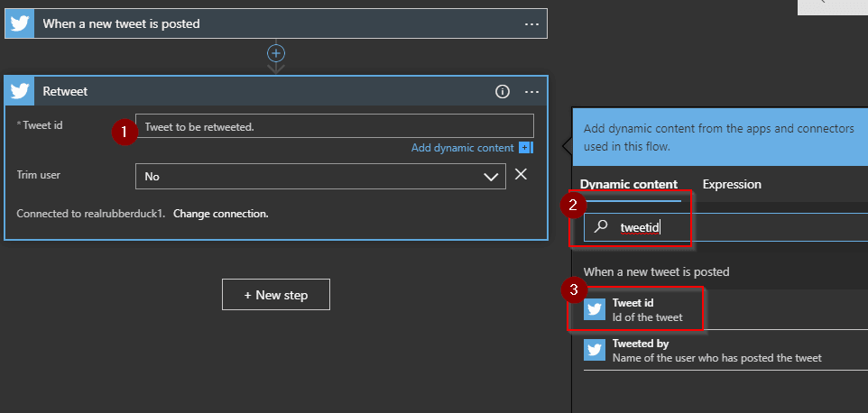Screen dimensions: 868x413
Task: Switch to the Dynamic content tab
Action: tap(629, 185)
